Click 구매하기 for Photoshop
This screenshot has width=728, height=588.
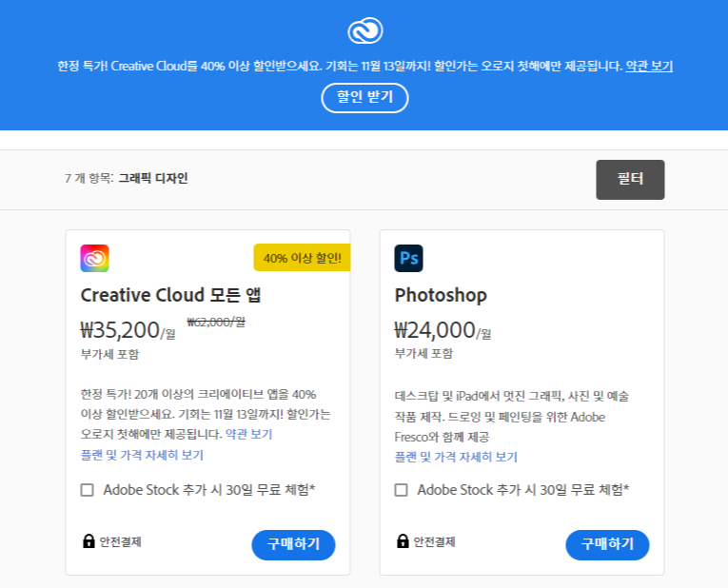[607, 545]
